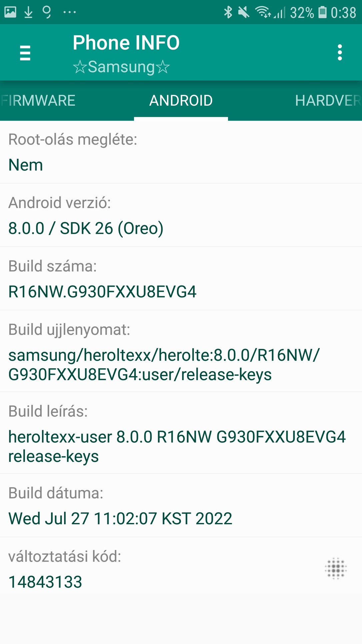The width and height of the screenshot is (362, 644).
Task: Tap the Build leírás description text
Action: click(177, 446)
